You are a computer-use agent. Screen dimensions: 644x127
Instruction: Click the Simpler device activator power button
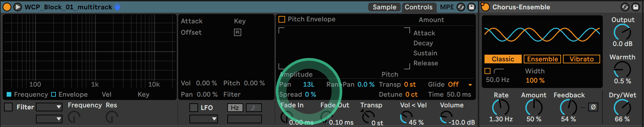pyautogui.click(x=7, y=7)
